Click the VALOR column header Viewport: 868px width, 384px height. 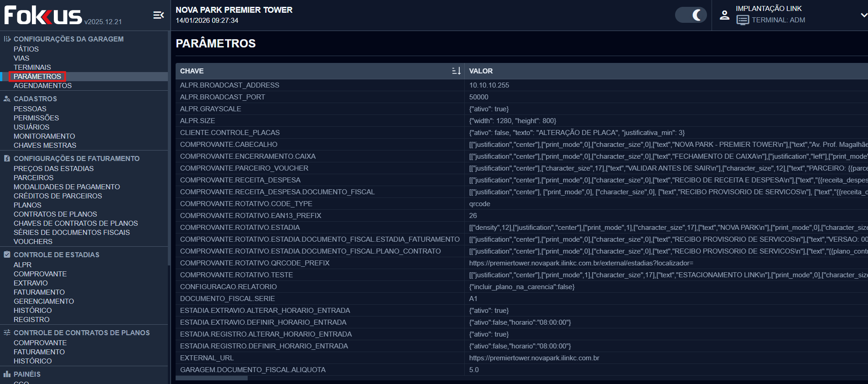point(481,71)
